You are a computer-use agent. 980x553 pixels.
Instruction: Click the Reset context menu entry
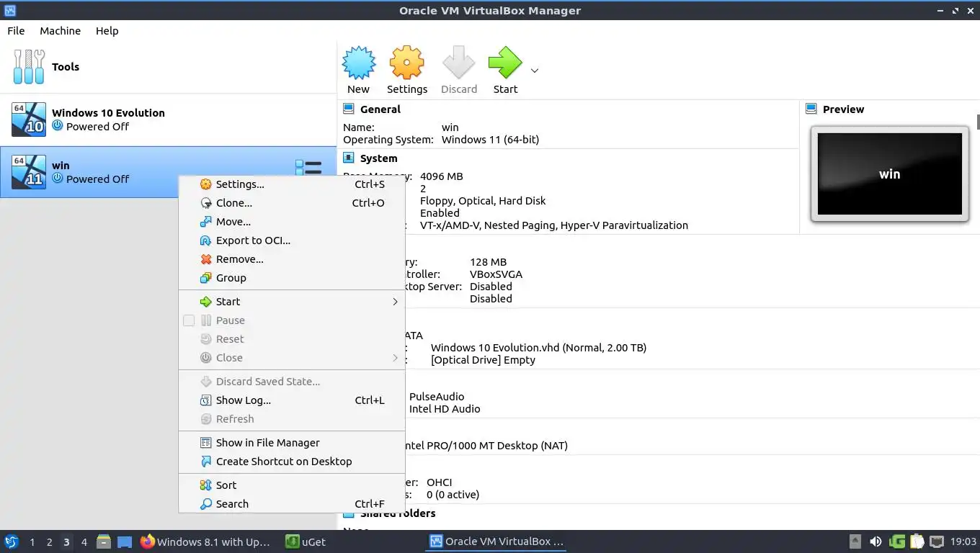point(292,339)
